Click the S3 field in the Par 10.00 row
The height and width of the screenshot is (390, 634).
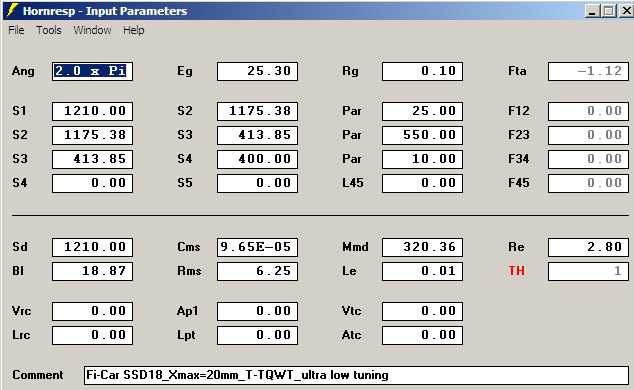(x=92, y=159)
